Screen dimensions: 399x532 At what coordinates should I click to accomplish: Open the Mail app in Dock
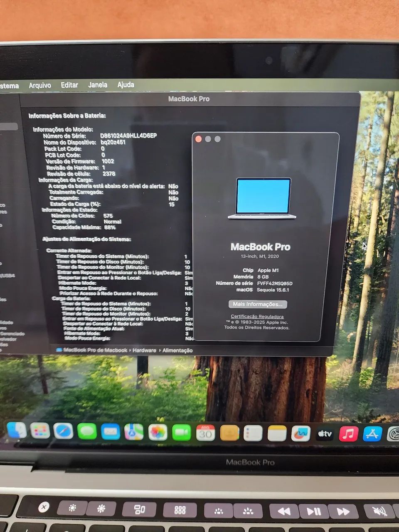coord(110,432)
